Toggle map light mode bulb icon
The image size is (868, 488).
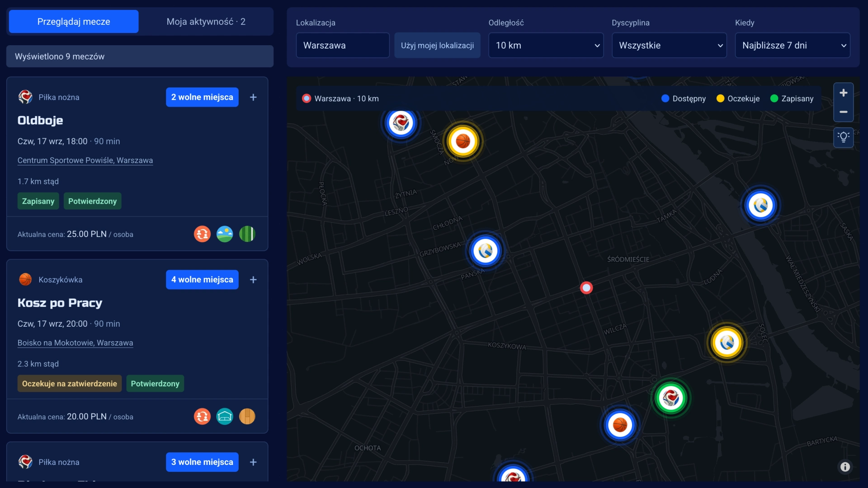tap(843, 137)
